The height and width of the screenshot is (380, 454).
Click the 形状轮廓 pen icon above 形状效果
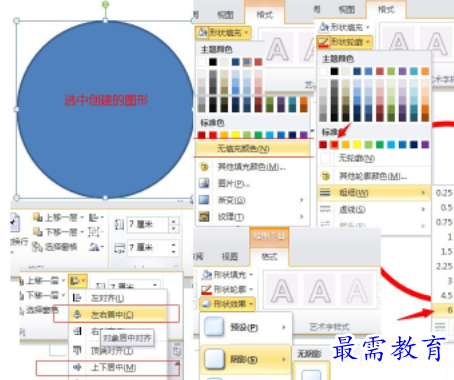point(206,289)
